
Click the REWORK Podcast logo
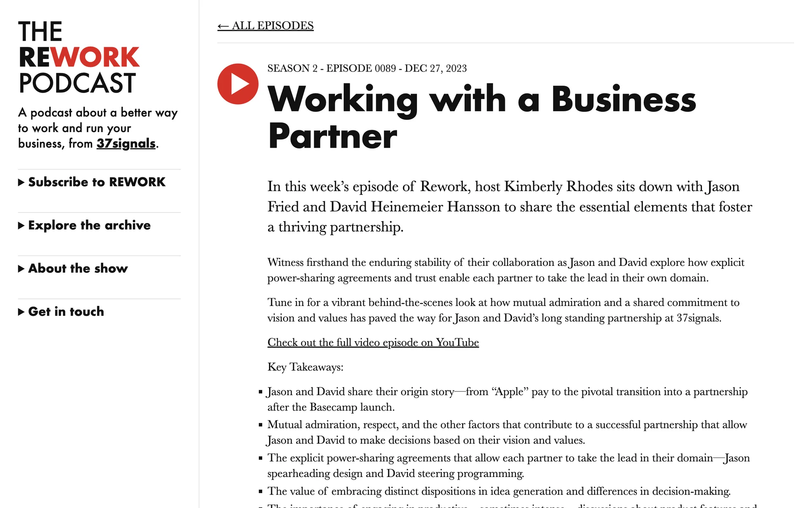click(x=79, y=57)
